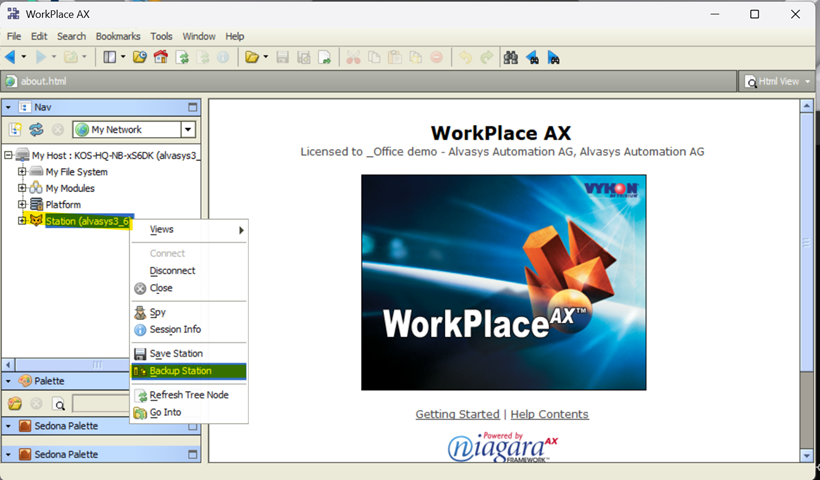Open the Bookmarks menu
The image size is (820, 480).
[118, 36]
